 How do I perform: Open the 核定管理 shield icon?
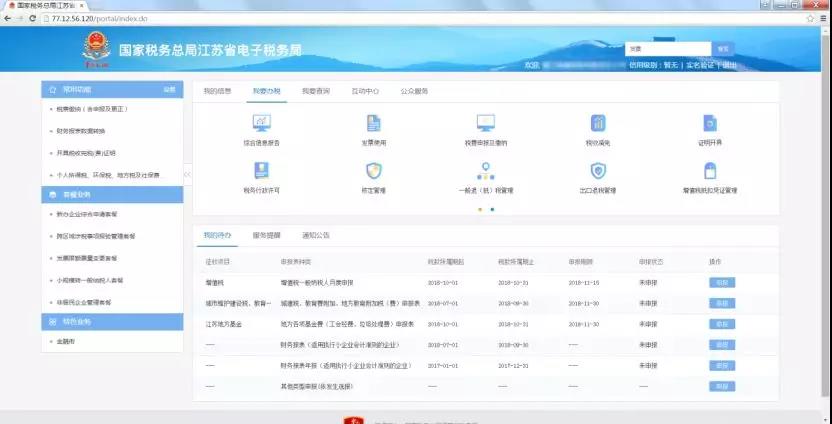pos(374,171)
